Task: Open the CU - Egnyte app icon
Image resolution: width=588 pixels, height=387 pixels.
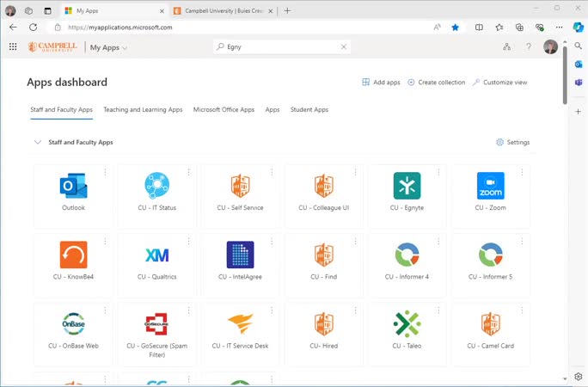Action: (407, 186)
